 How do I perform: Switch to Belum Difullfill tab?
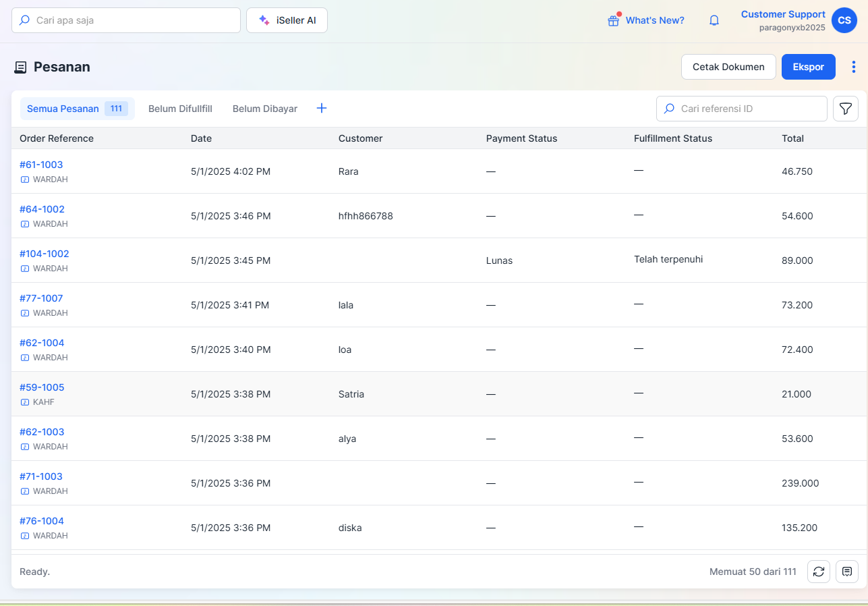point(180,109)
